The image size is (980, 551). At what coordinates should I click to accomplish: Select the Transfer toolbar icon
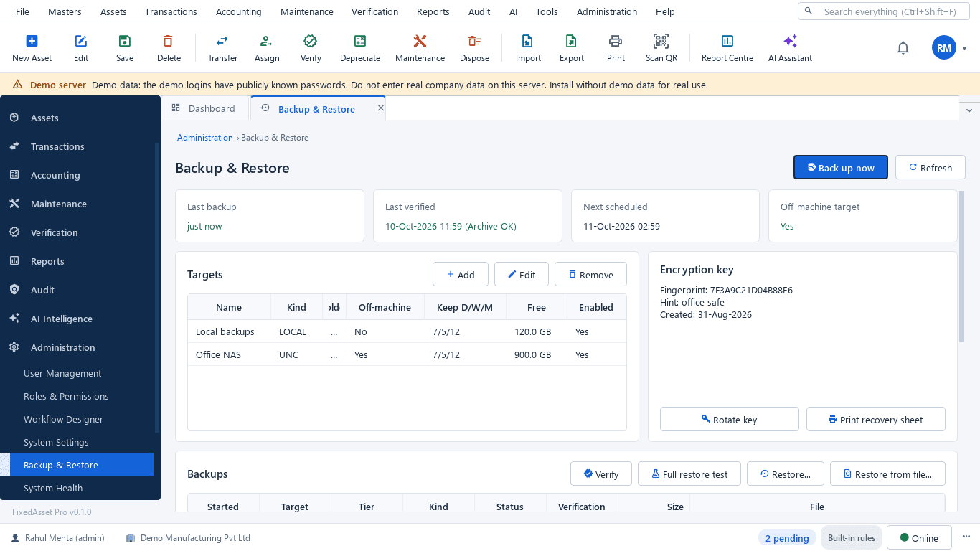[222, 48]
